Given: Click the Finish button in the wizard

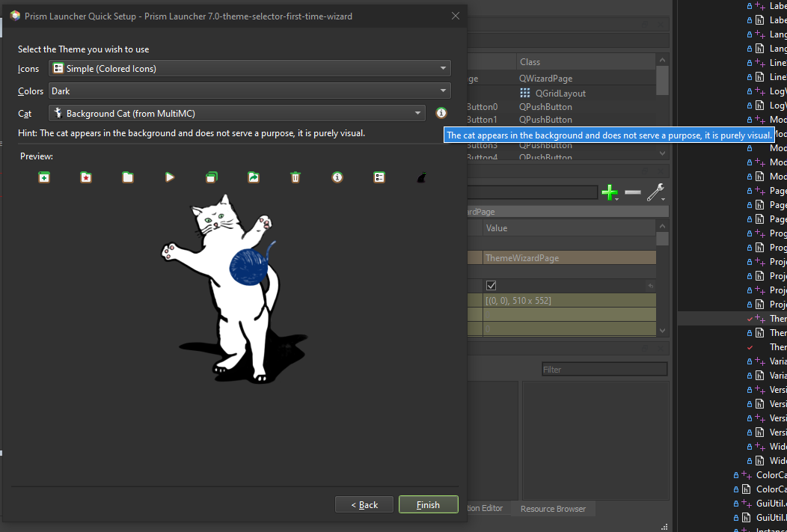Looking at the screenshot, I should click(428, 505).
